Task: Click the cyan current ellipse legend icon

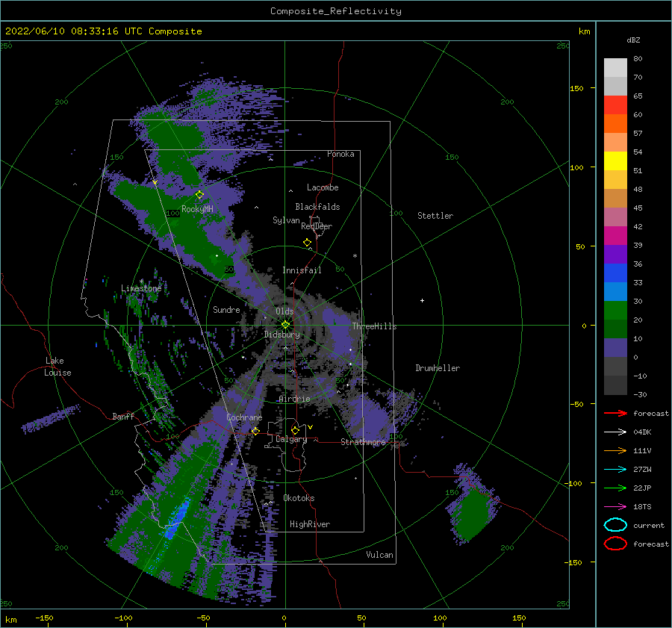Action: point(615,525)
